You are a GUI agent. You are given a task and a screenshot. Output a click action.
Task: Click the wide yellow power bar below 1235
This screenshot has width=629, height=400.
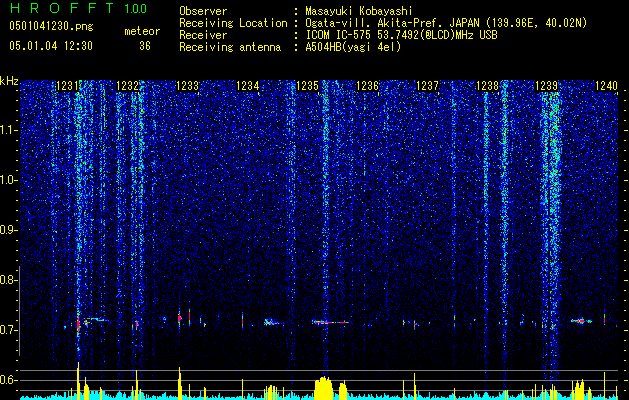click(x=324, y=387)
